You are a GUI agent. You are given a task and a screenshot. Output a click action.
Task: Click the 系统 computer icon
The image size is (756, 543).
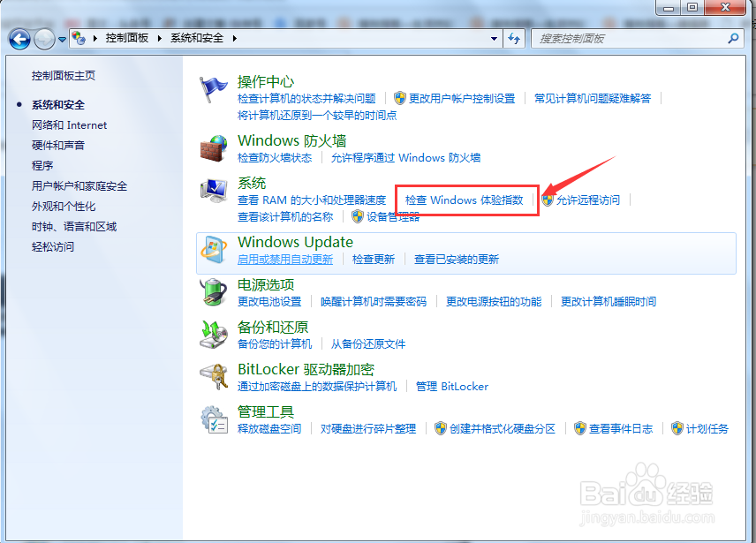[x=214, y=191]
